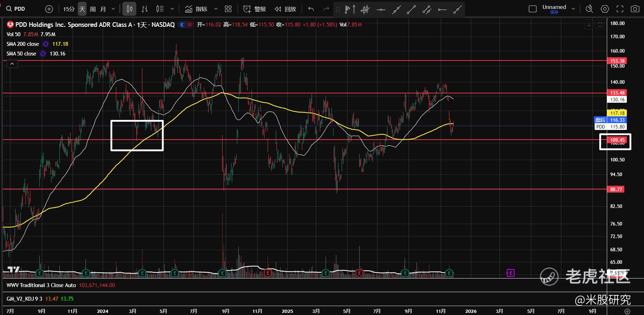Enter fullscreen mode

point(620,9)
